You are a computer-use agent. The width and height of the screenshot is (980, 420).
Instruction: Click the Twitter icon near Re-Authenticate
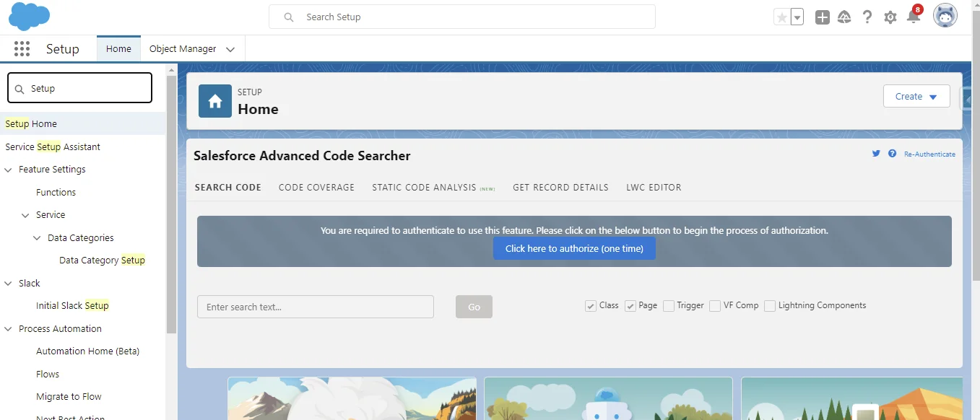(x=876, y=154)
